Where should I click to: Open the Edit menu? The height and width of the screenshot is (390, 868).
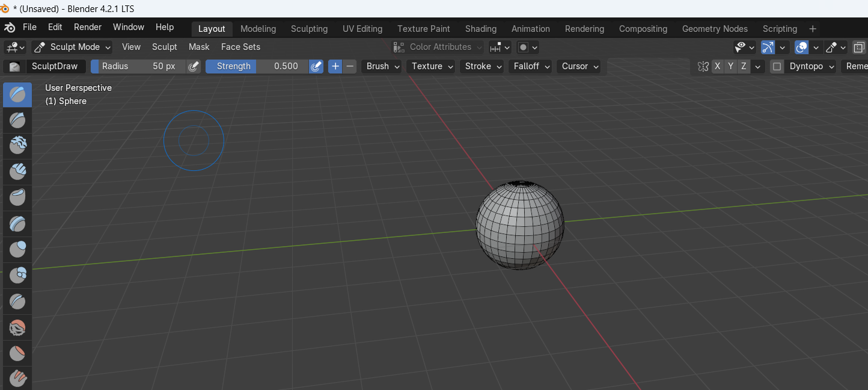pyautogui.click(x=55, y=27)
